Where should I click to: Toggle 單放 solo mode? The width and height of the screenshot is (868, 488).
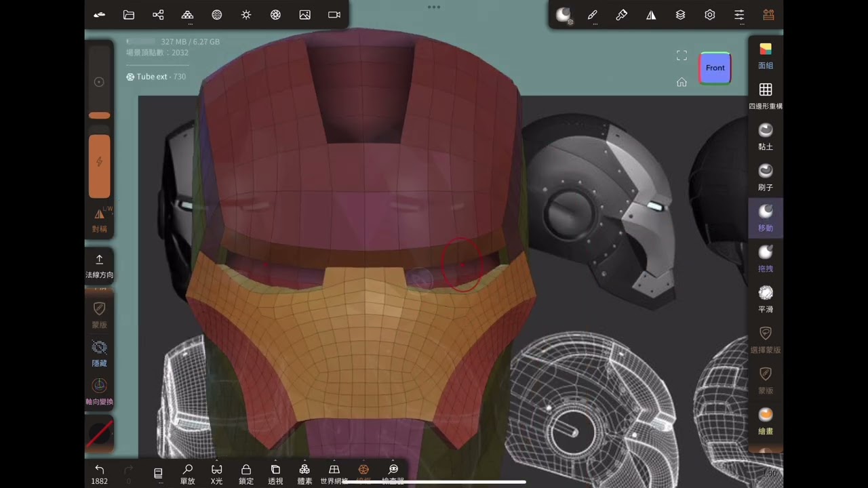(188, 474)
